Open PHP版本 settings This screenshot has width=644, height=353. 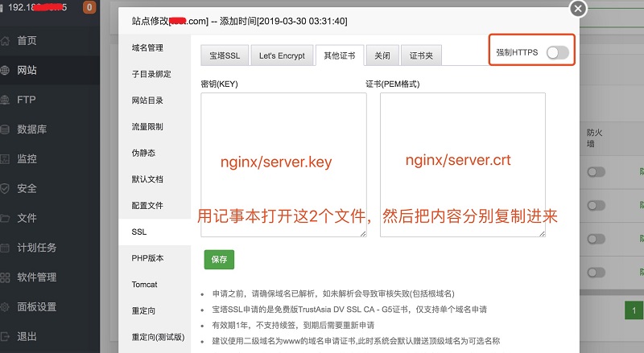coord(155,258)
